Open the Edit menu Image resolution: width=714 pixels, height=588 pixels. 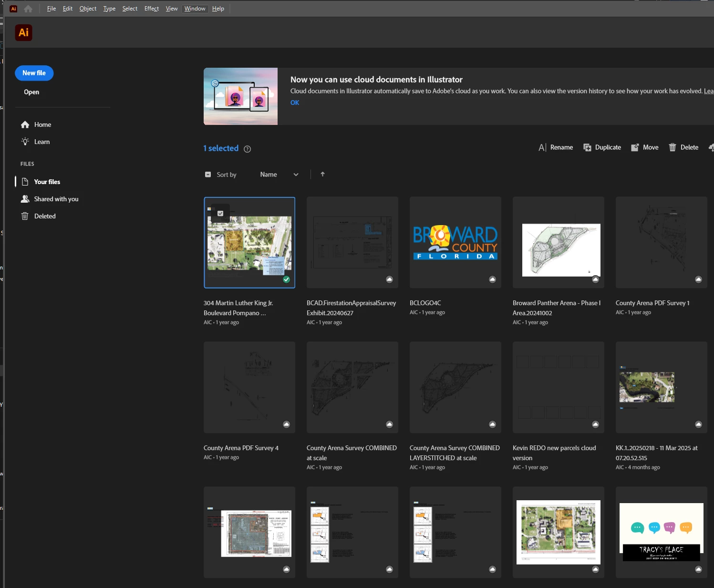click(x=68, y=9)
